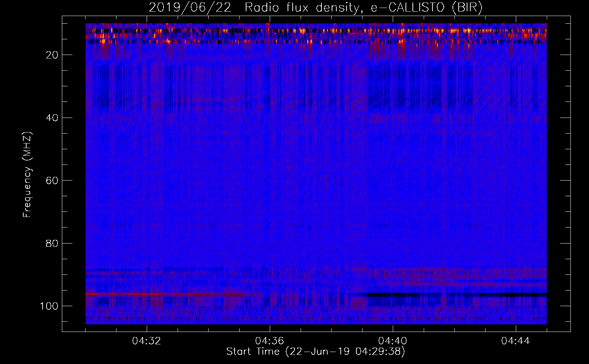This screenshot has width=589, height=364.
Task: Click the 100 MHz frequency tick label
Action: point(49,306)
